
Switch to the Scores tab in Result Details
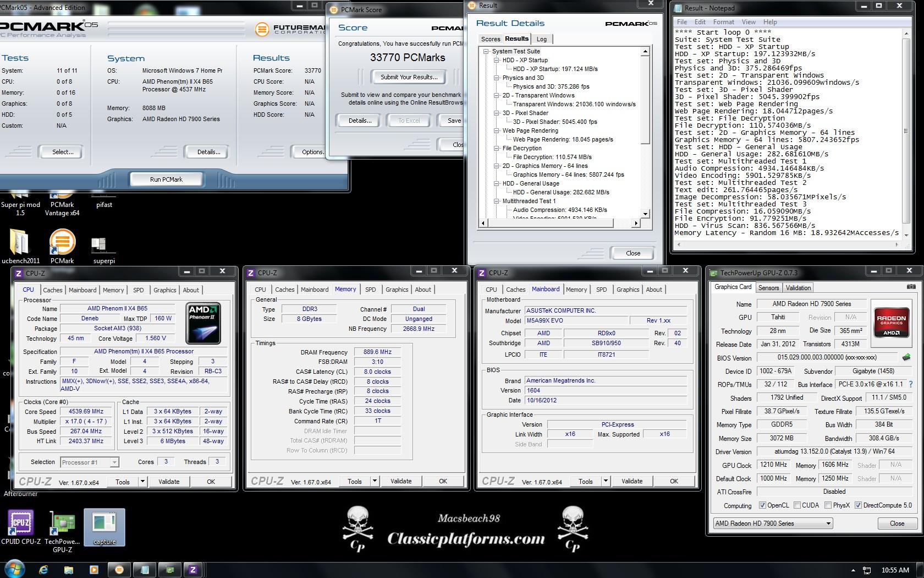(x=491, y=39)
